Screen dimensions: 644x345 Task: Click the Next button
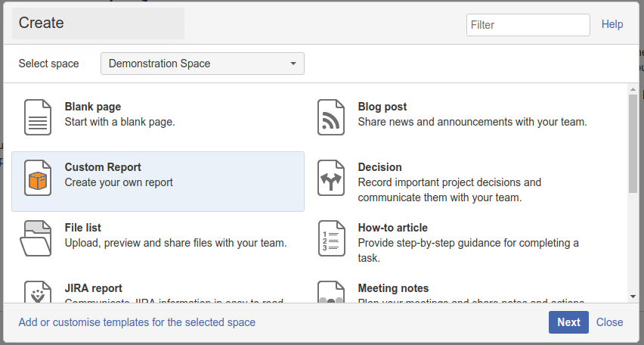coord(568,322)
